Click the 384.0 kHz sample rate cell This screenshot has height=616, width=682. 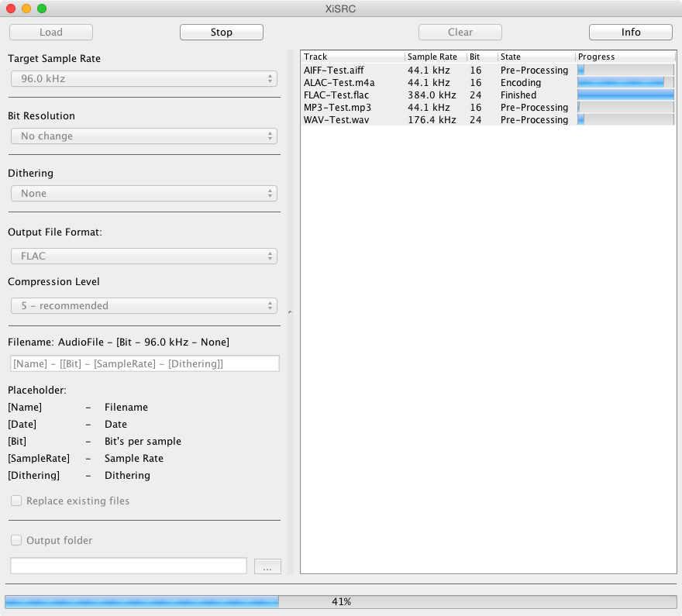432,95
